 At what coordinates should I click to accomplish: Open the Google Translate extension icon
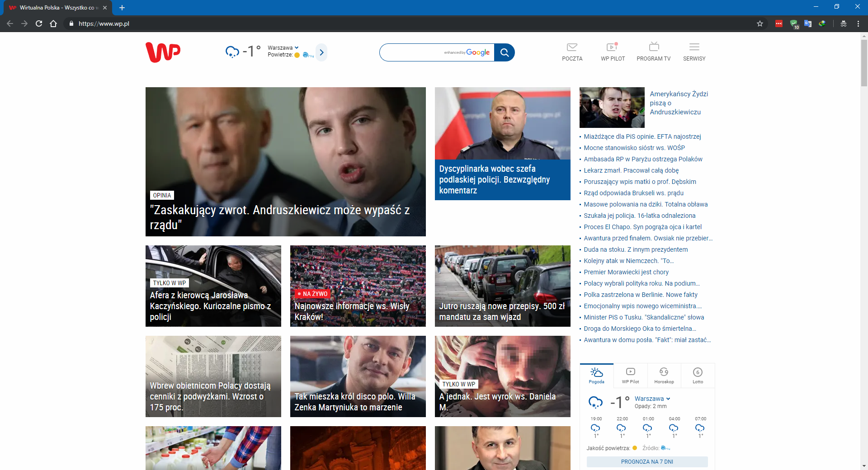809,23
